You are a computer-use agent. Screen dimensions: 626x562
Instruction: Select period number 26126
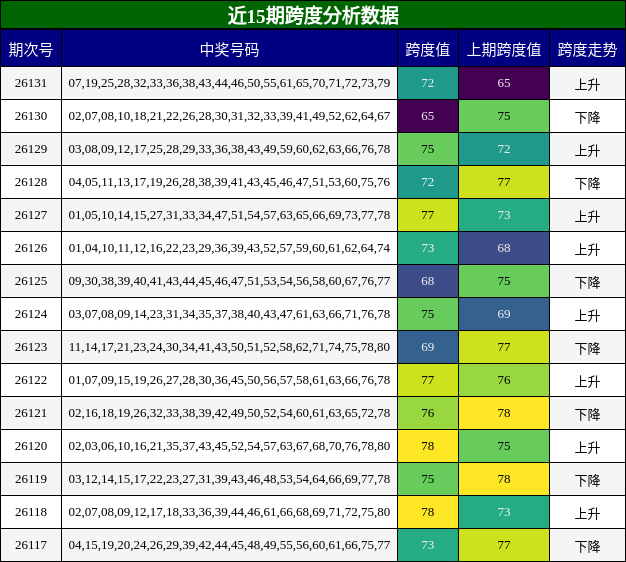coord(31,248)
